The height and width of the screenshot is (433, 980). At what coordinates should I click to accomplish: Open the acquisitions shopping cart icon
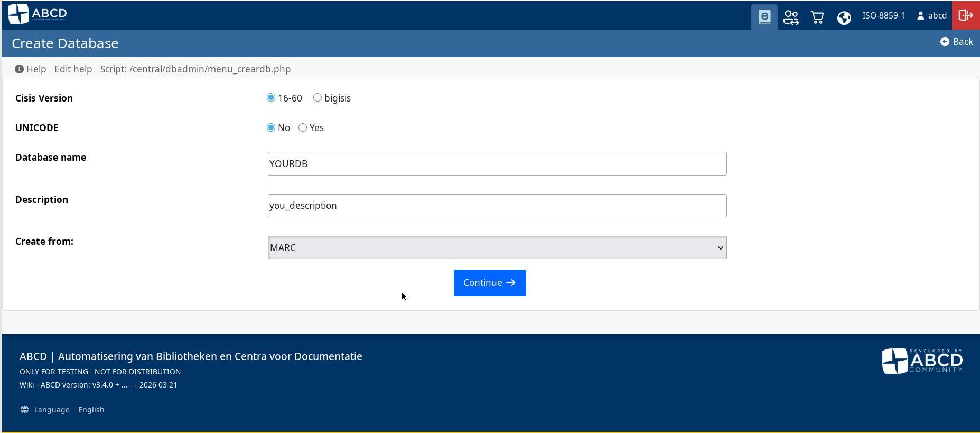817,17
